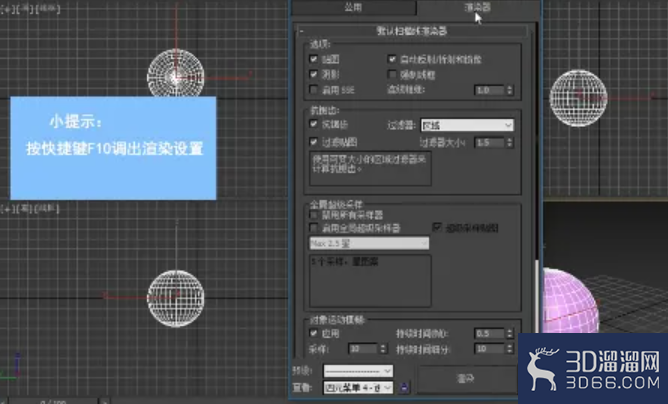Click the wire thickness value field 1.0
The height and width of the screenshot is (404, 668).
pos(489,90)
